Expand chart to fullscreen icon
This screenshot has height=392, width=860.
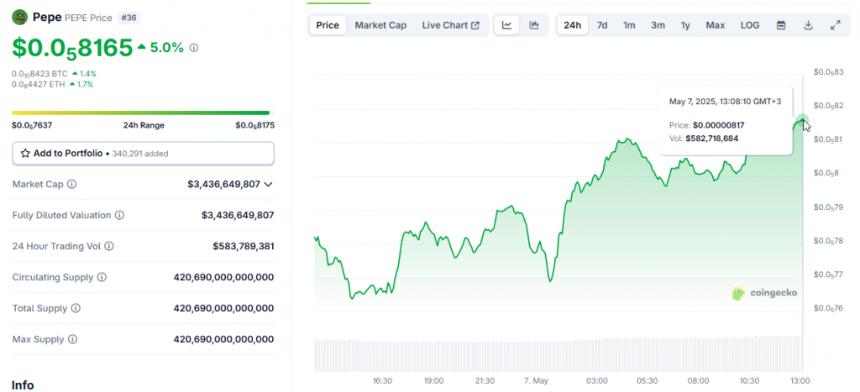(835, 25)
